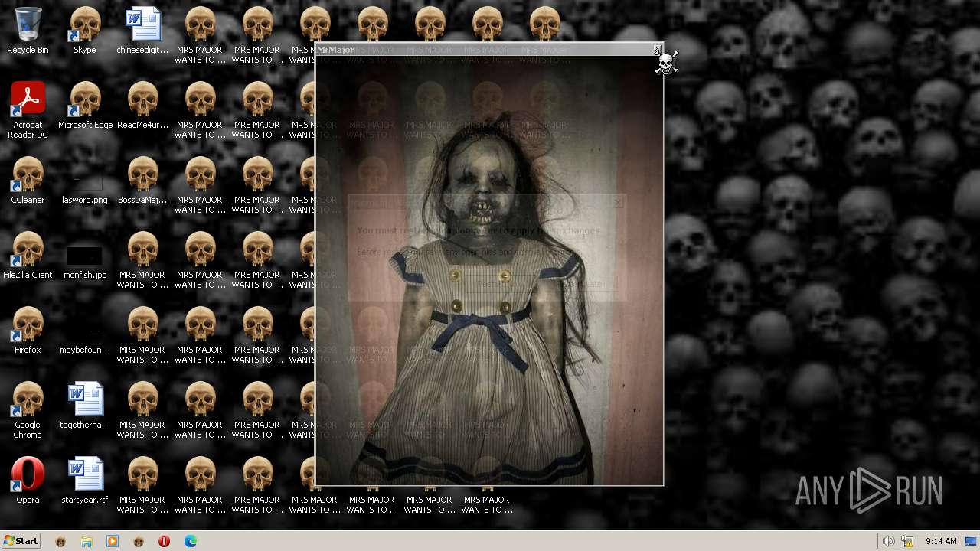Open the Windows Start menu
Viewport: 980px width, 551px height.
click(x=21, y=541)
